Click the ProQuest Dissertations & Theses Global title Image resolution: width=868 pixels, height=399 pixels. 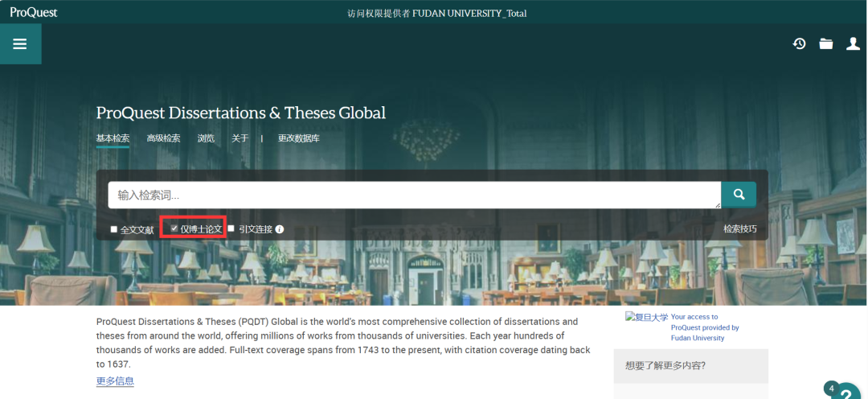coord(241,113)
